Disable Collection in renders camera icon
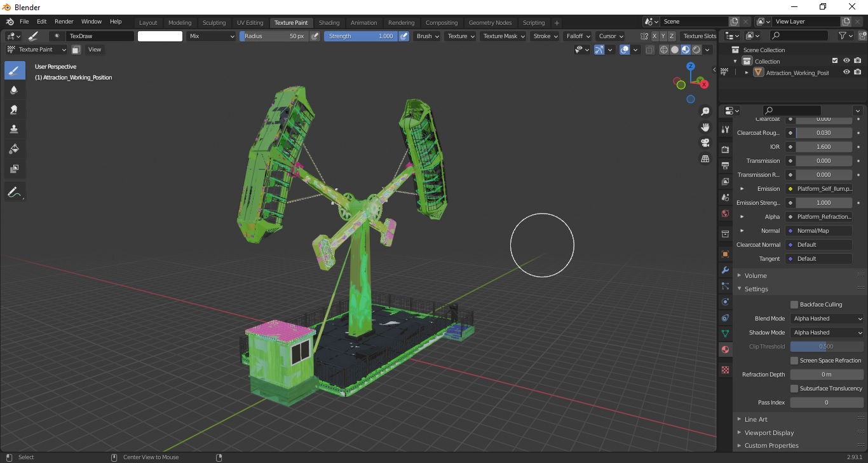The height and width of the screenshot is (463, 868). 858,61
